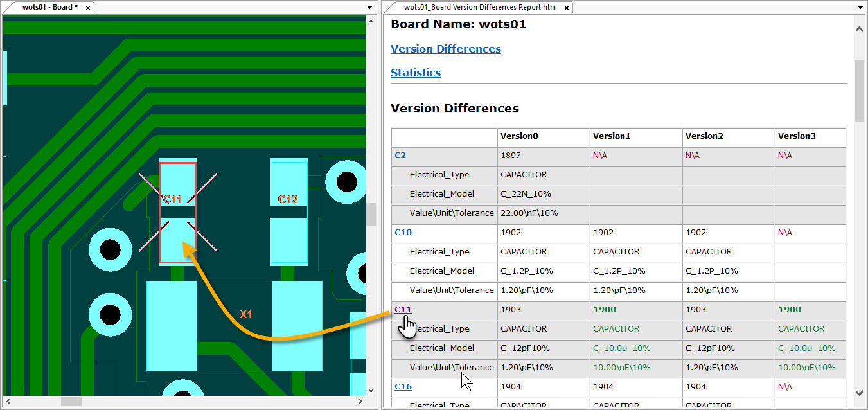
Task: Open the report panel document list dropdown
Action: click(861, 7)
